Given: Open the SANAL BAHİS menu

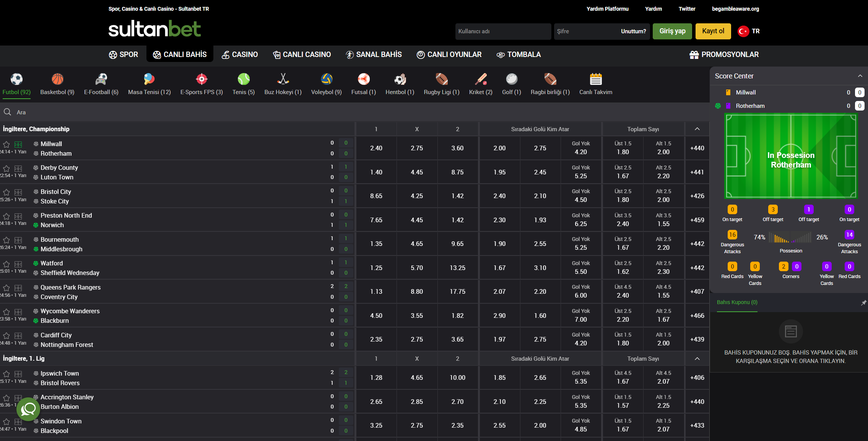Looking at the screenshot, I should click(x=374, y=55).
